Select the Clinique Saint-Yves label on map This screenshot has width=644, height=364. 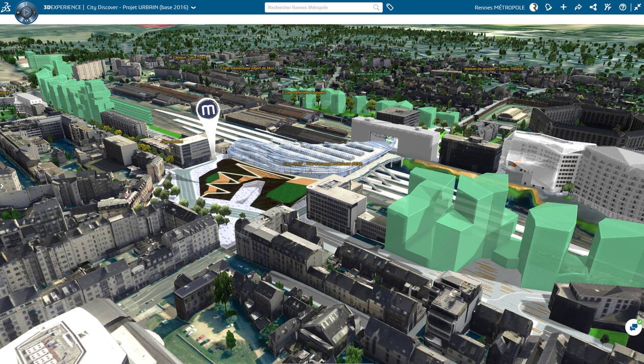click(x=189, y=57)
